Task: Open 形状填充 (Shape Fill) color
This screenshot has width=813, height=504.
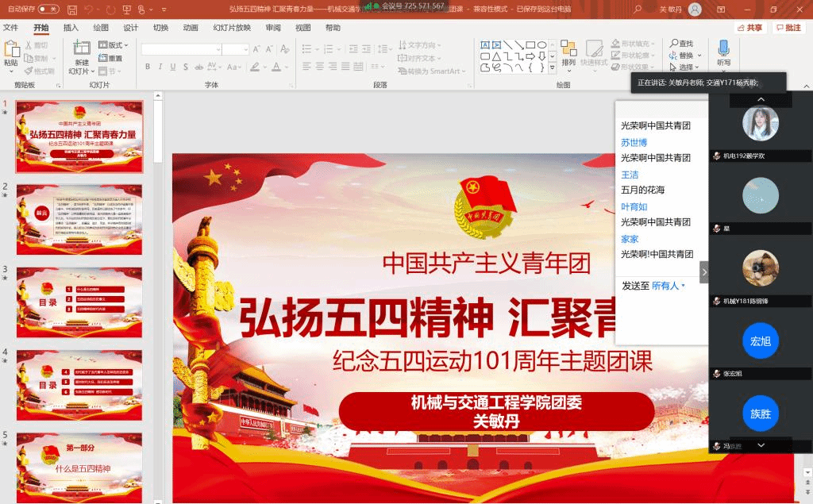Action: 633,44
